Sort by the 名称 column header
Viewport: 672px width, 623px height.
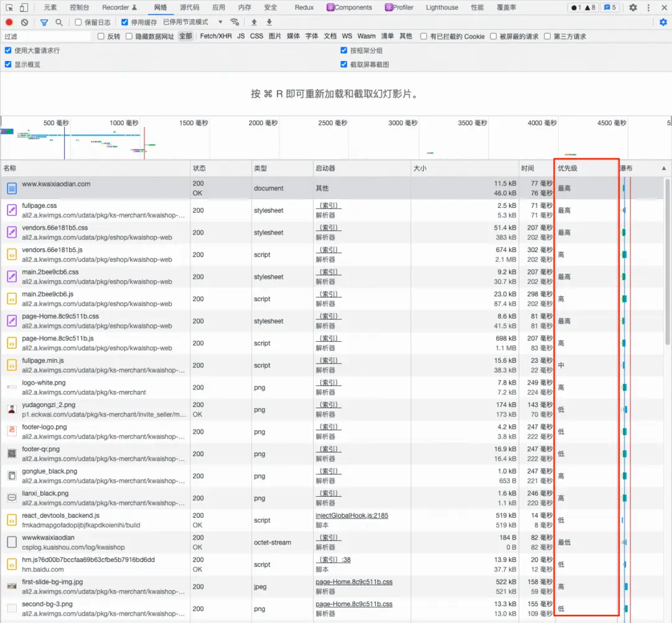click(x=95, y=168)
